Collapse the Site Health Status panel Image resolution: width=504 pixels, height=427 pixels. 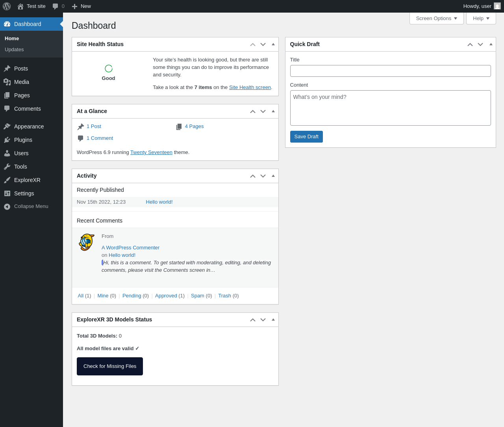click(273, 44)
